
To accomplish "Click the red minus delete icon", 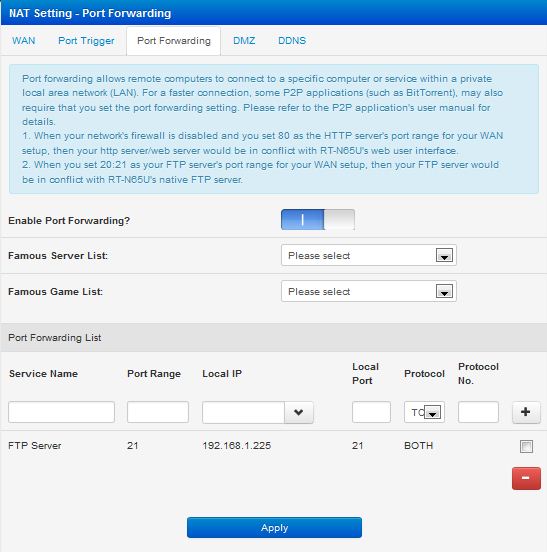I will (526, 478).
